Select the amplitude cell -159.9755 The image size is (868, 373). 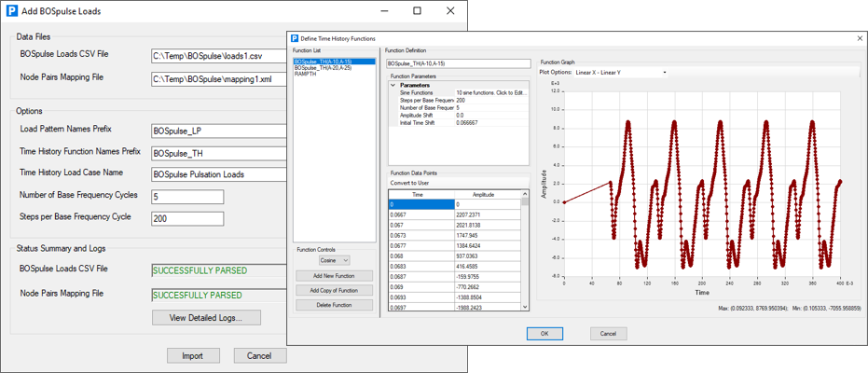(488, 276)
